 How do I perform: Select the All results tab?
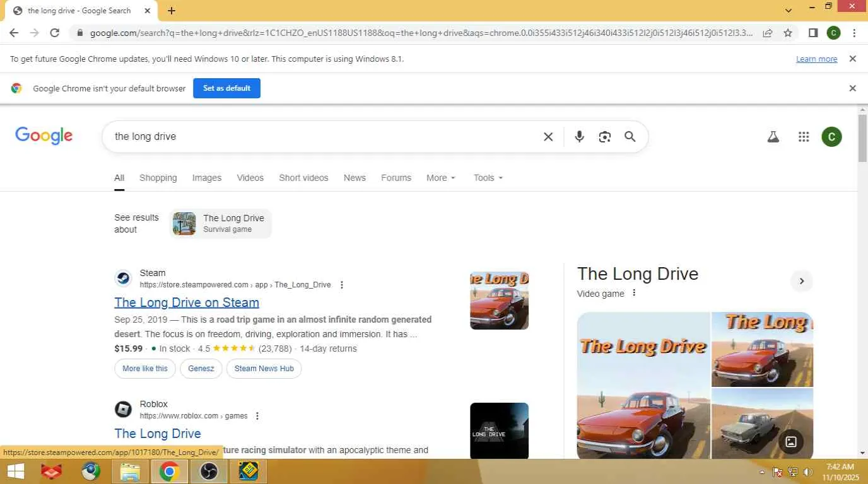tap(119, 178)
